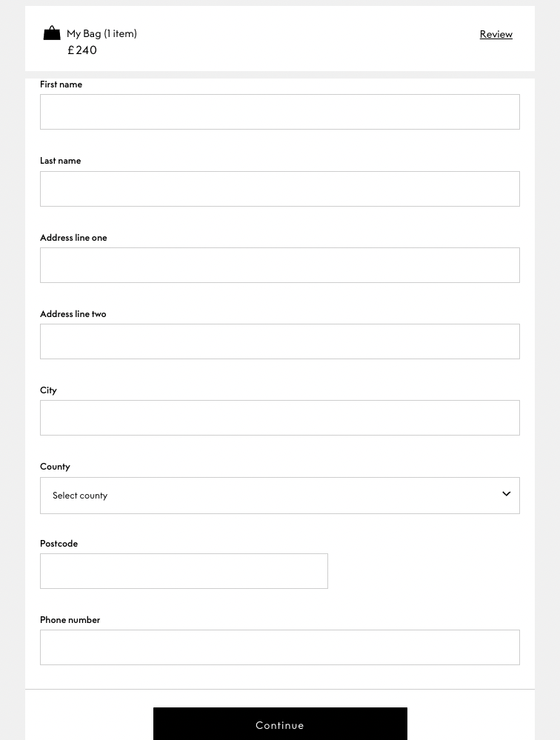Click the "Postcode" field label

click(x=59, y=544)
